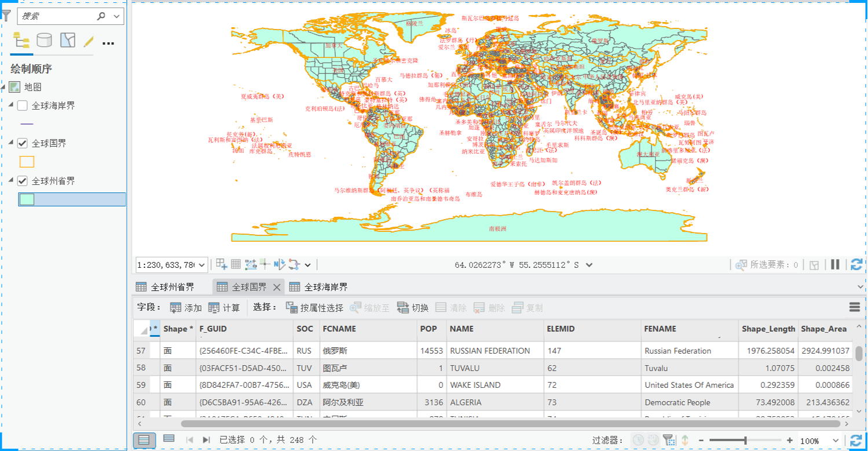
Task: Click the selected features (所选要素) icon
Action: [741, 265]
